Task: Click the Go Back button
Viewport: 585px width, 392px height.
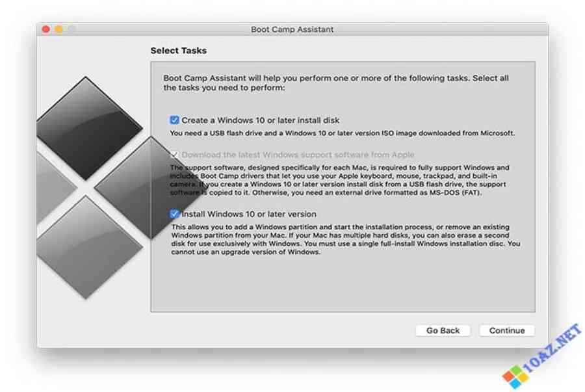Action: [x=443, y=330]
